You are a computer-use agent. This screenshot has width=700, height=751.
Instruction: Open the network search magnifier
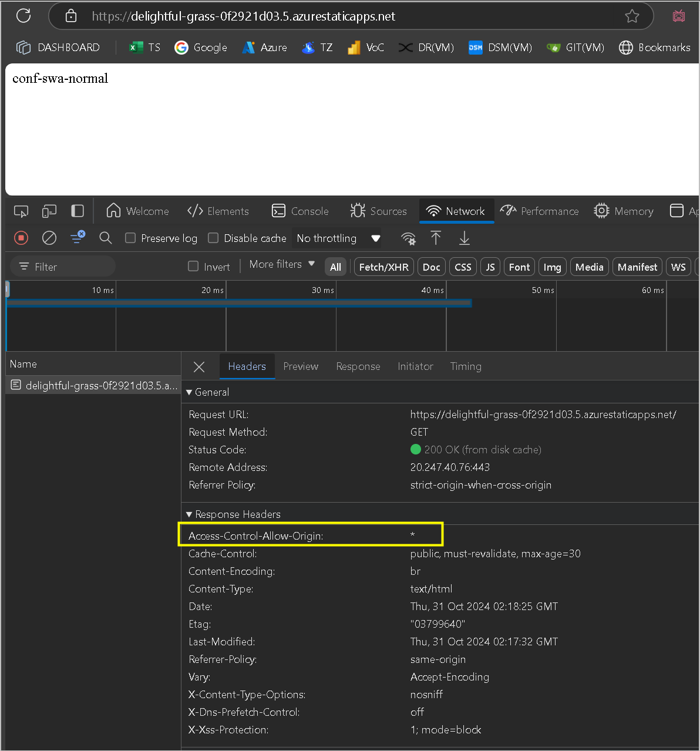coord(106,238)
